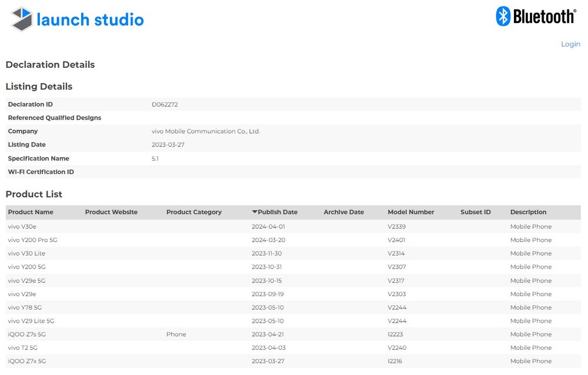
Task: Click the iQOO Z7s 5G product name
Action: click(26, 334)
